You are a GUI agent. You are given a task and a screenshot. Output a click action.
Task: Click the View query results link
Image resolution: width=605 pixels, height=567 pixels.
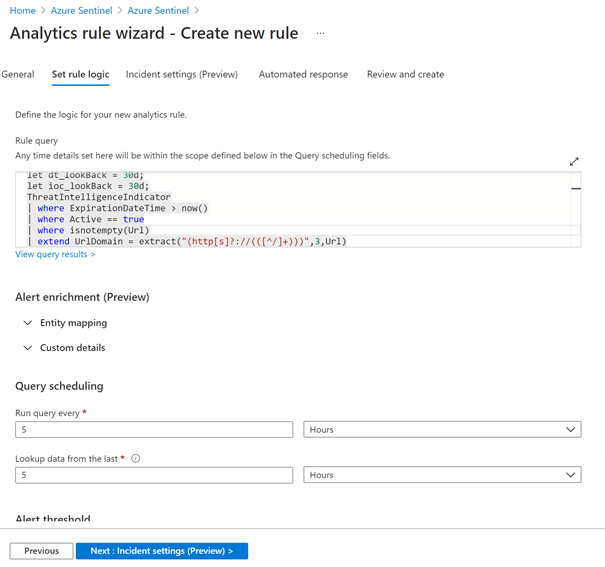point(55,255)
